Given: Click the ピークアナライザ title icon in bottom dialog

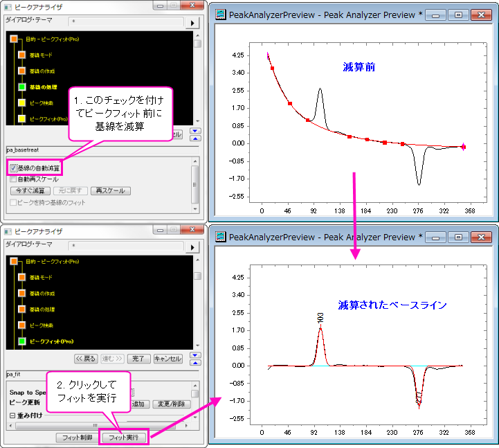Looking at the screenshot, I should click(x=8, y=231).
